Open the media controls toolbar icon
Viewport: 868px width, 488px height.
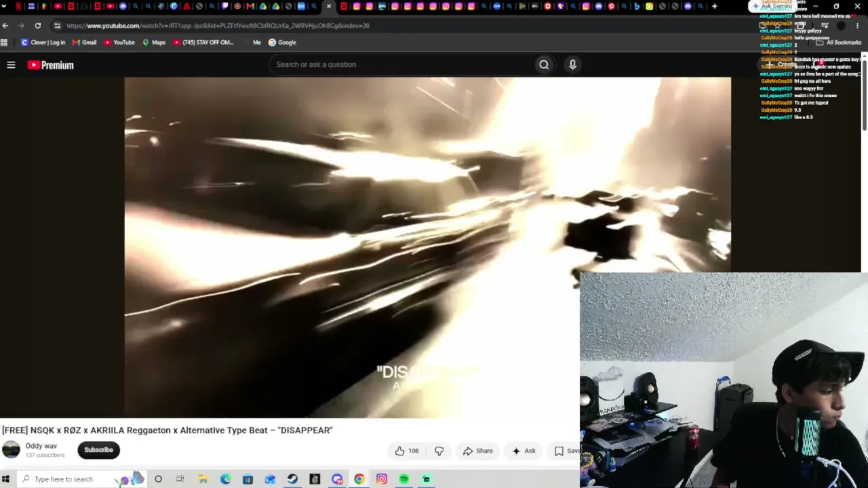pyautogui.click(x=825, y=26)
